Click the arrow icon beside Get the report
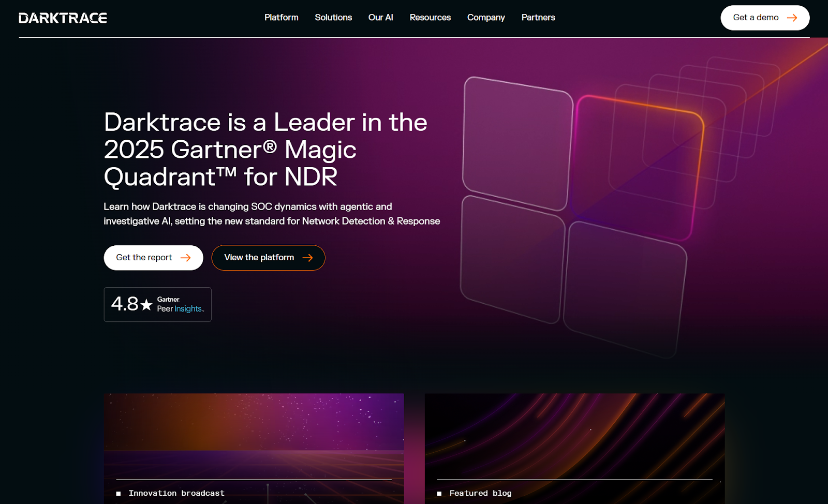Image resolution: width=828 pixels, height=504 pixels. 186,258
